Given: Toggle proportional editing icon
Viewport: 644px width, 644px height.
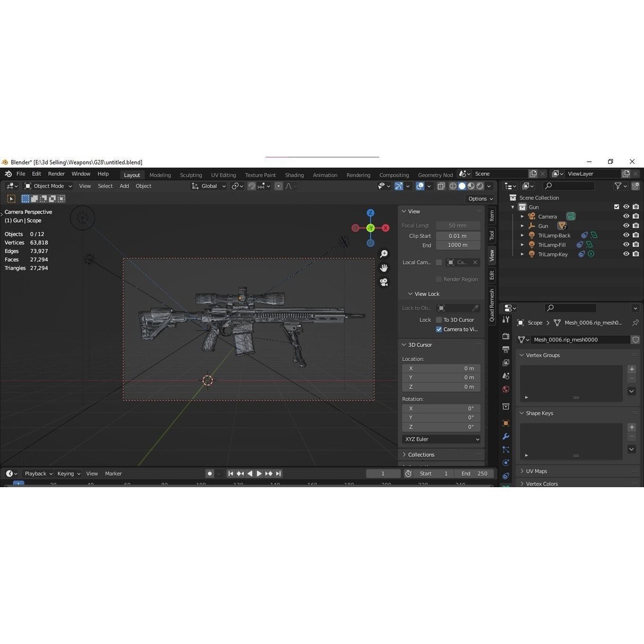Looking at the screenshot, I should tap(278, 186).
